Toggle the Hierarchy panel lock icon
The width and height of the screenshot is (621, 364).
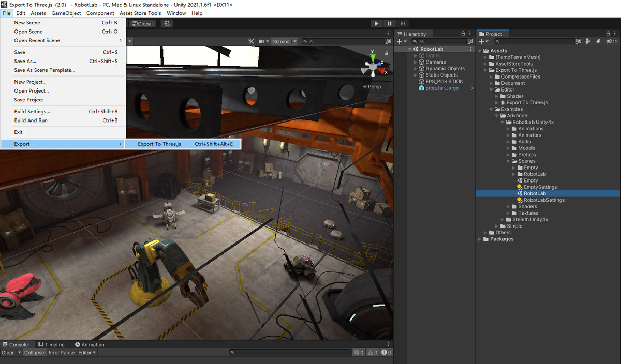[x=463, y=33]
